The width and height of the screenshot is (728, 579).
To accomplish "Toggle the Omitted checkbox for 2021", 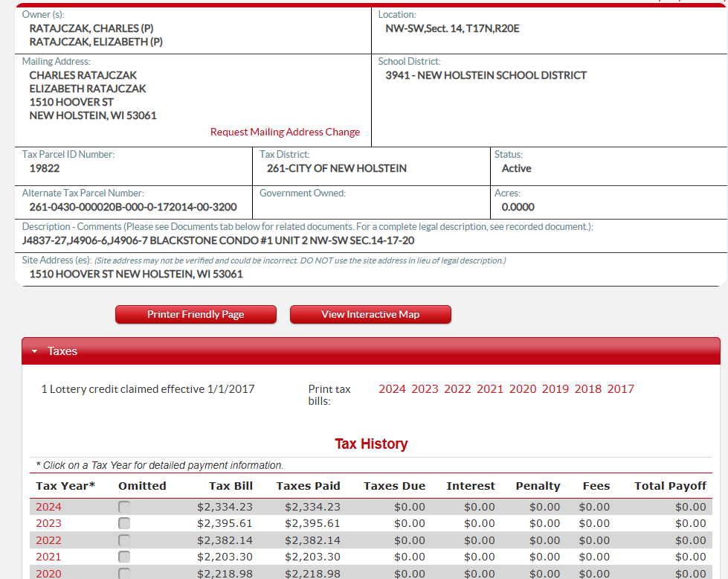I will coord(124,557).
